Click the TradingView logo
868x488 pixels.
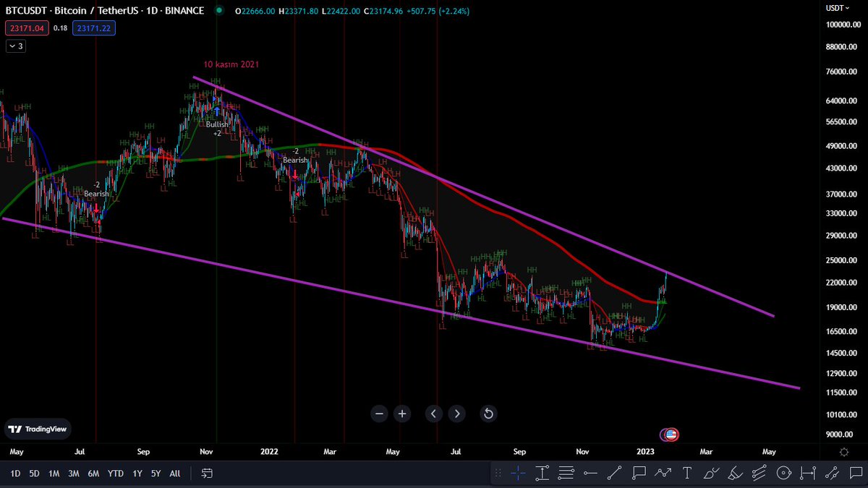[37, 429]
